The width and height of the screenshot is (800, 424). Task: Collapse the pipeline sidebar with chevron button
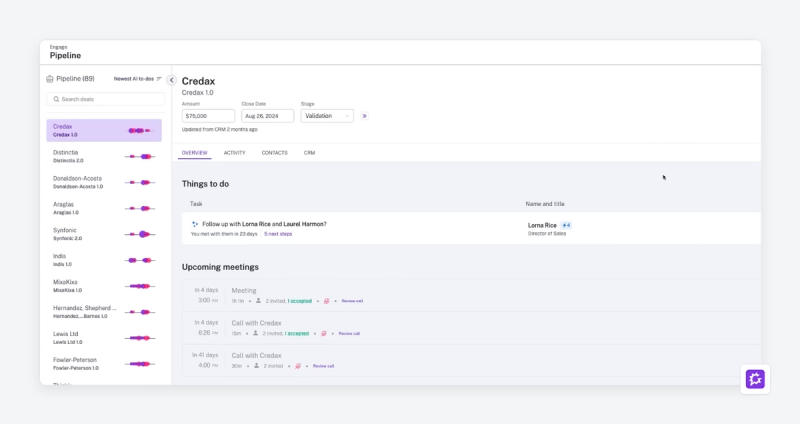171,80
